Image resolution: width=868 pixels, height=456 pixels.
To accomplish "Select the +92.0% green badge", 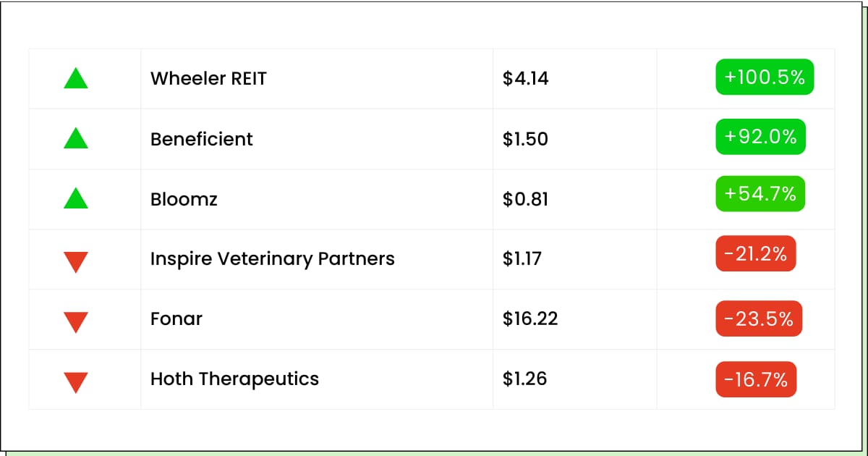I will point(760,137).
